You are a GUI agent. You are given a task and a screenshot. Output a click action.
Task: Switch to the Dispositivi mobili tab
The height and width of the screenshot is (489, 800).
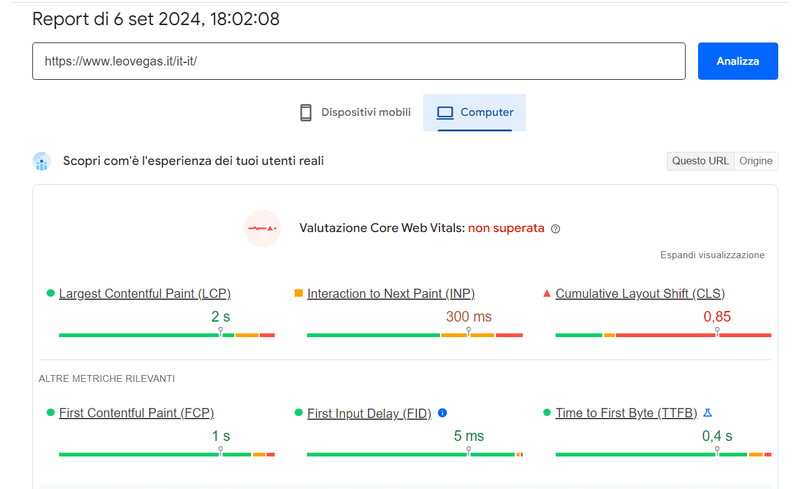click(356, 112)
